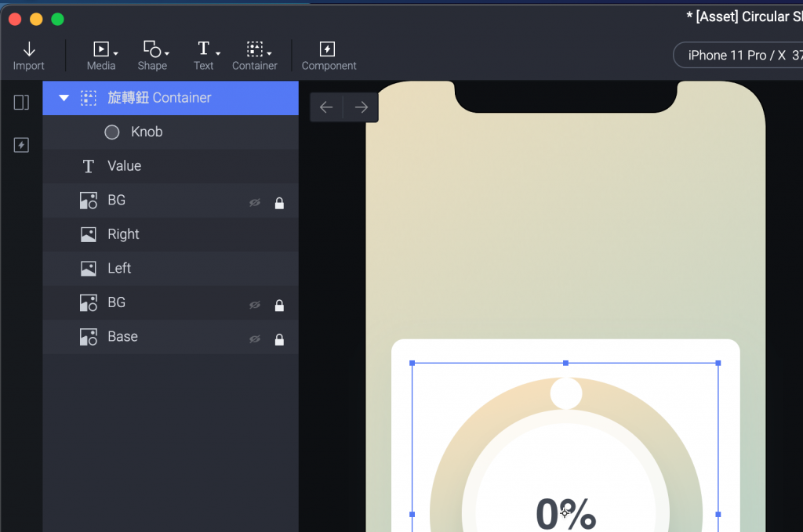
Task: Select the Right image layer
Action: point(170,234)
